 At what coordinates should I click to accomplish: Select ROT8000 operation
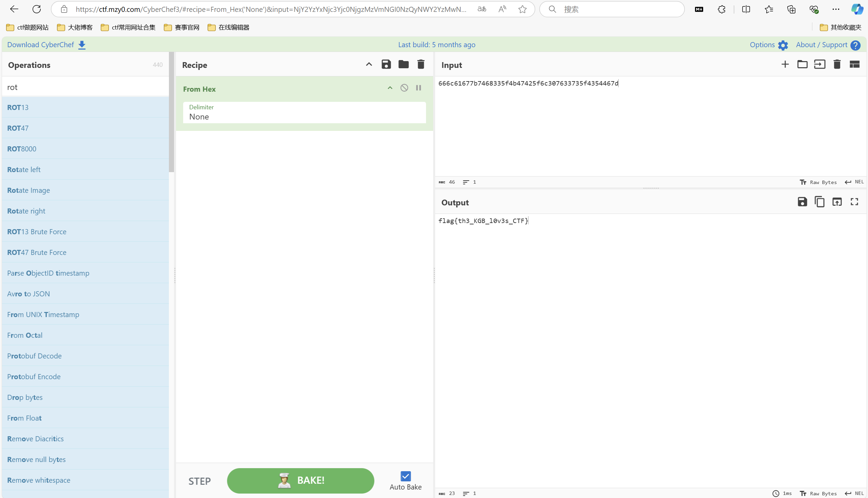85,149
